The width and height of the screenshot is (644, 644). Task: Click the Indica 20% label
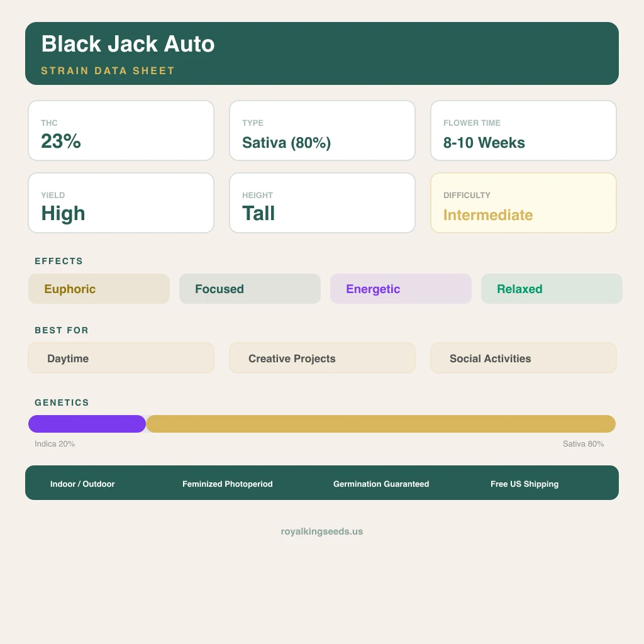point(55,444)
